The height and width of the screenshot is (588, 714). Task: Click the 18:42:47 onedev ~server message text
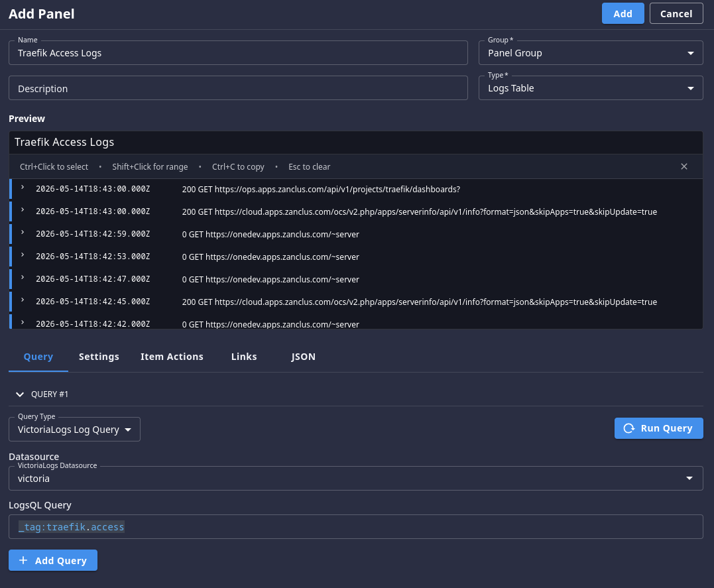click(270, 280)
